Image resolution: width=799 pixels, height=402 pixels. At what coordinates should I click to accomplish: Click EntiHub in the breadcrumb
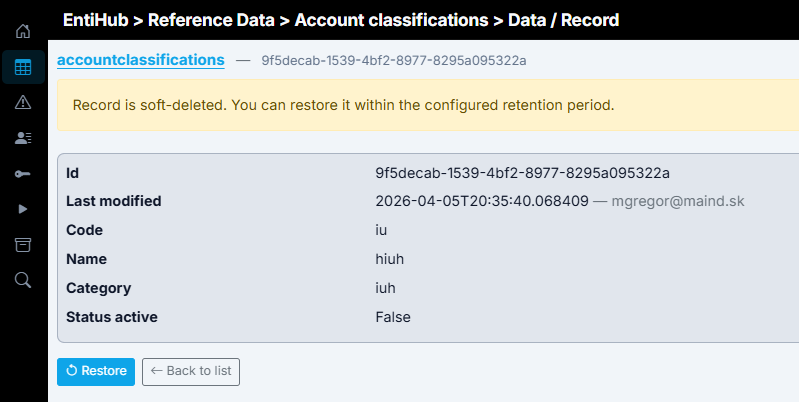(x=96, y=20)
